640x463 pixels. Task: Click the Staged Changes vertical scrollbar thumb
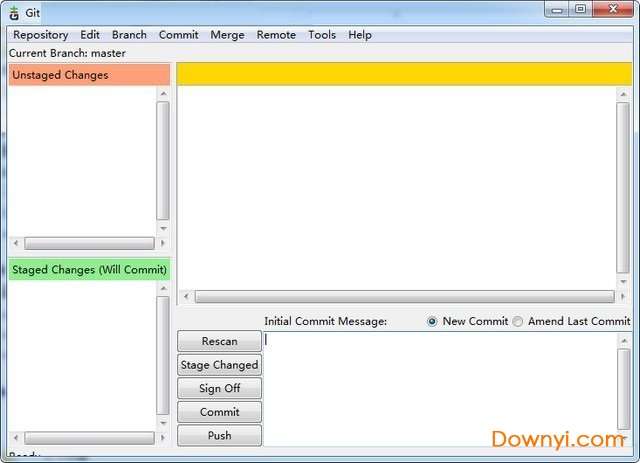(163, 356)
